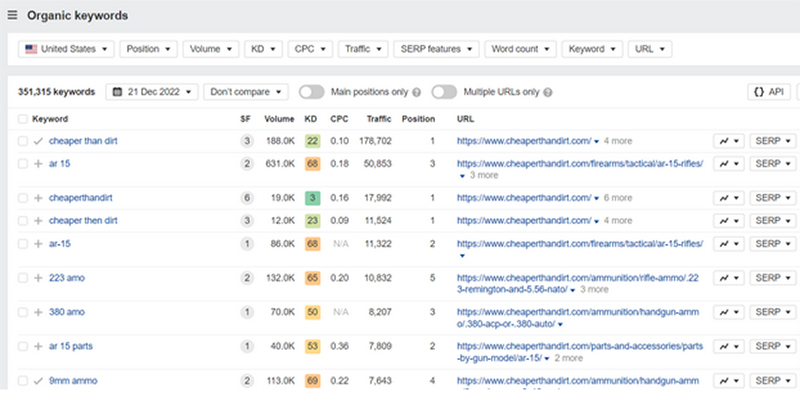Expand 3 more URLs for ar 15
The image size is (800, 401).
(479, 176)
